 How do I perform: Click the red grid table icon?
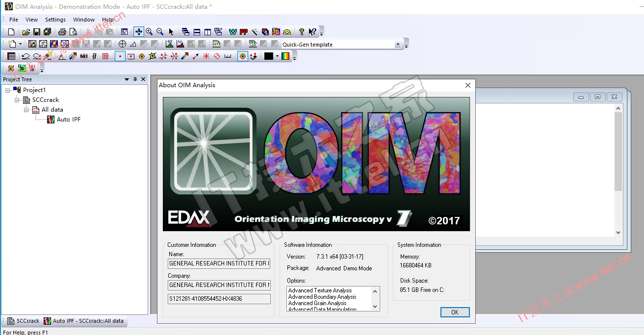click(x=11, y=56)
